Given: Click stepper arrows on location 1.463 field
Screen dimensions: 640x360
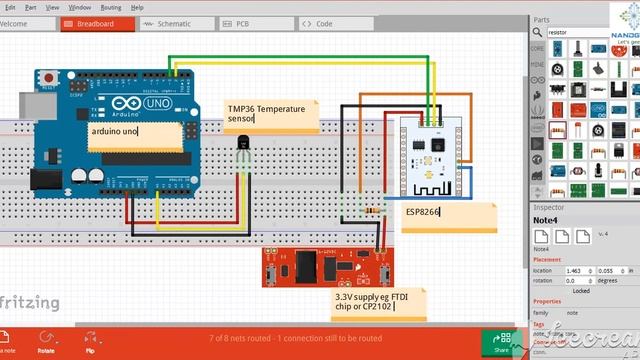Looking at the screenshot, I should tap(590, 271).
